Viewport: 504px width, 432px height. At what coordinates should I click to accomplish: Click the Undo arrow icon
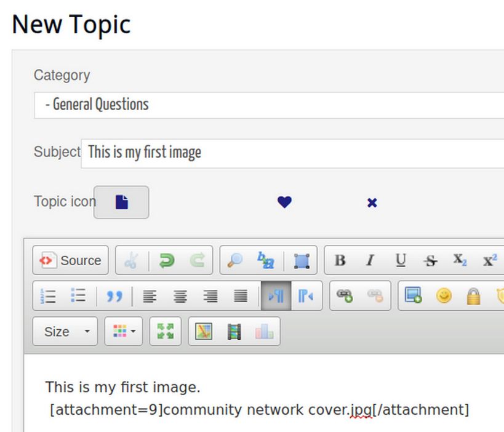pyautogui.click(x=166, y=260)
